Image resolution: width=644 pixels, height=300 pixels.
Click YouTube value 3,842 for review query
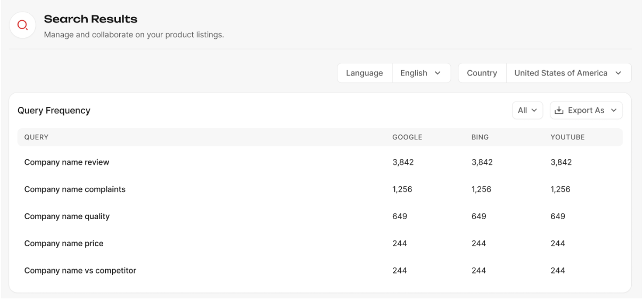pyautogui.click(x=561, y=163)
